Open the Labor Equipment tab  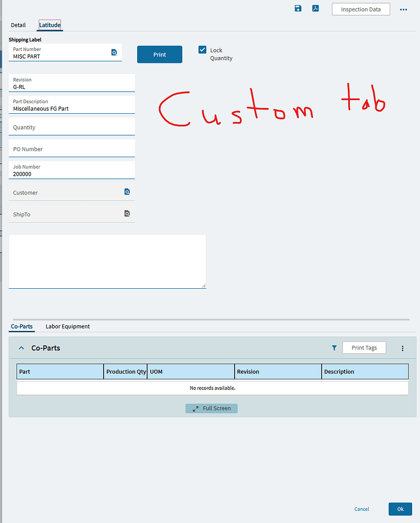point(67,326)
